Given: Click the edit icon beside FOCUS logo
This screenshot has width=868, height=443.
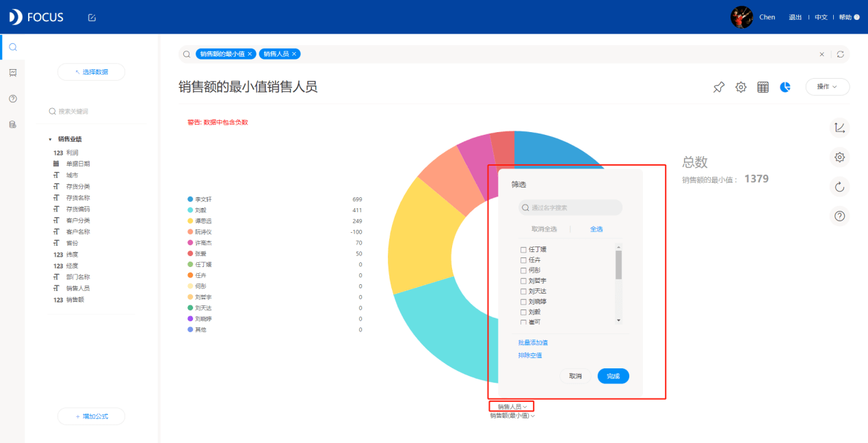Looking at the screenshot, I should click(x=92, y=17).
